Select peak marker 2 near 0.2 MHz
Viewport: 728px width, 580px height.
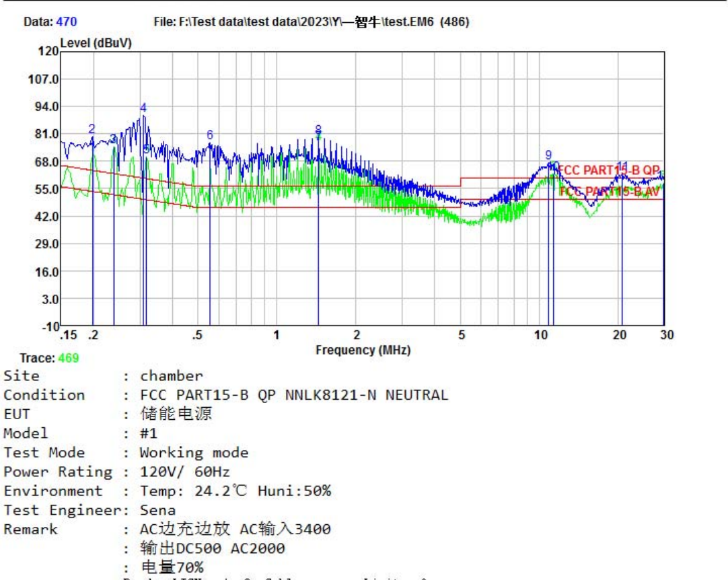(92, 129)
